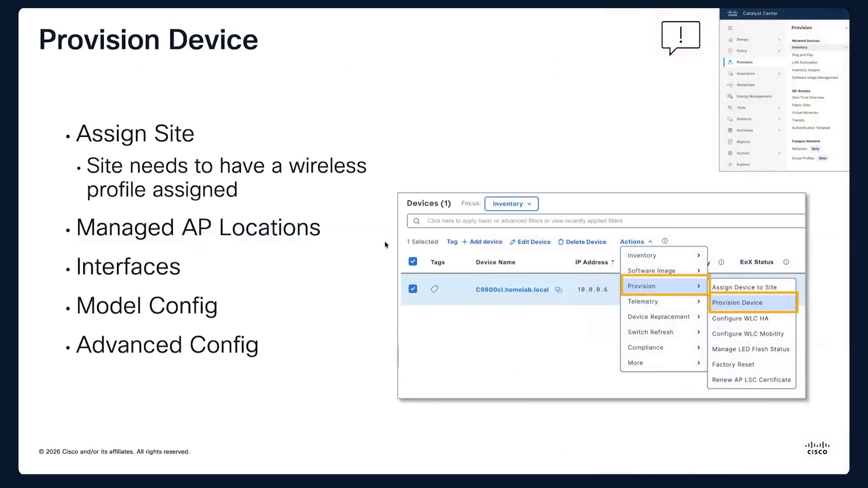Click the info icon next to EoX Status
868x488 pixels.
(x=786, y=262)
